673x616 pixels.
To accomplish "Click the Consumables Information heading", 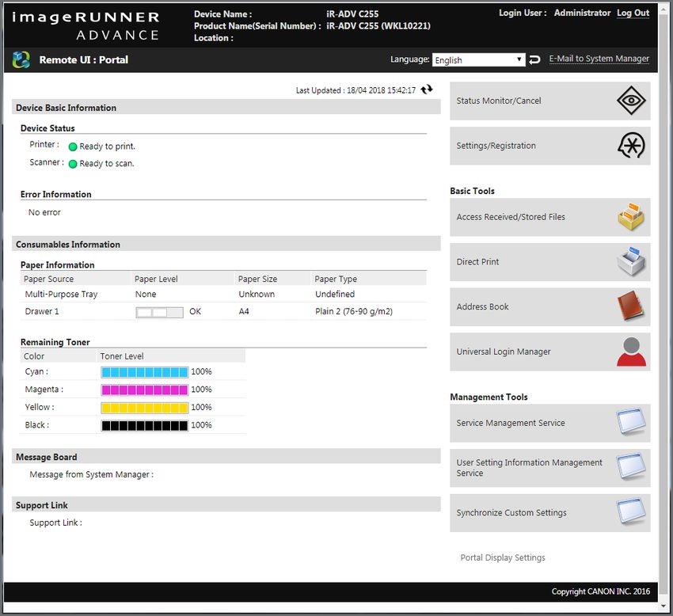I will tap(68, 244).
